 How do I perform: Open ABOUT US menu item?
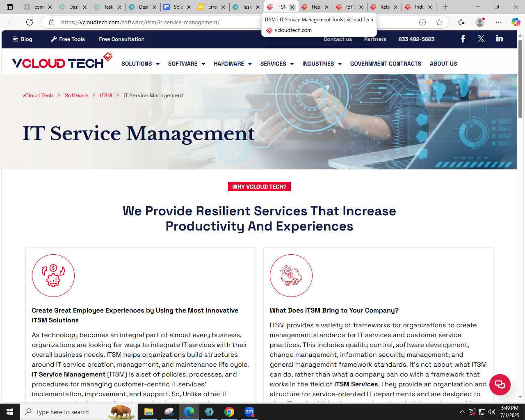pos(443,64)
